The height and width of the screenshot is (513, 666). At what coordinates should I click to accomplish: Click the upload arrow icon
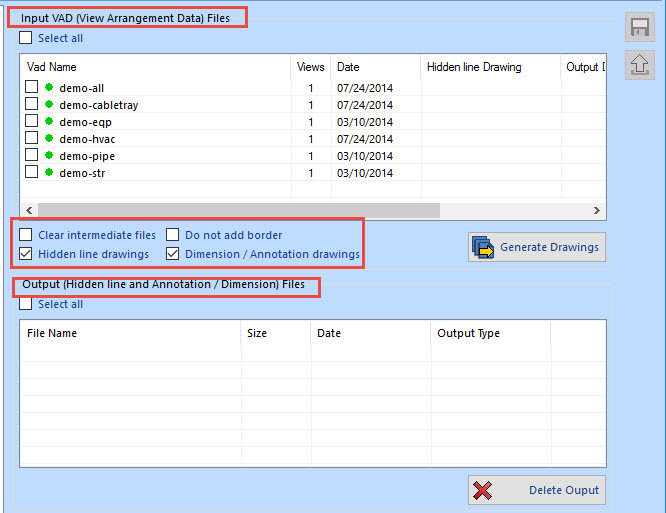coord(639,65)
